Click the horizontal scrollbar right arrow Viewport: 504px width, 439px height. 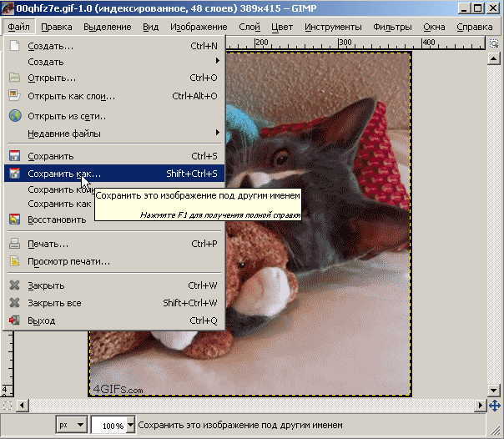pos(481,405)
